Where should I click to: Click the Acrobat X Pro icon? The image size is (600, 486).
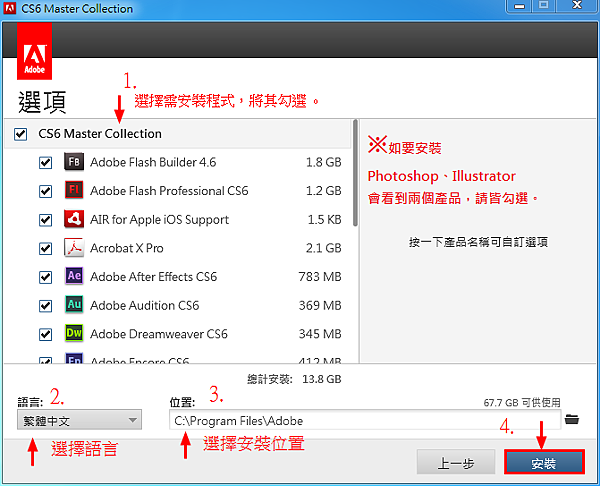point(74,248)
